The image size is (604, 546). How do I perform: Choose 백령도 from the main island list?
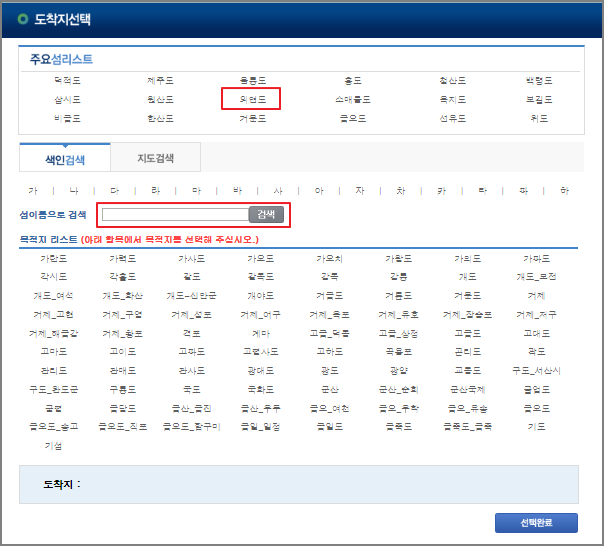click(x=539, y=81)
